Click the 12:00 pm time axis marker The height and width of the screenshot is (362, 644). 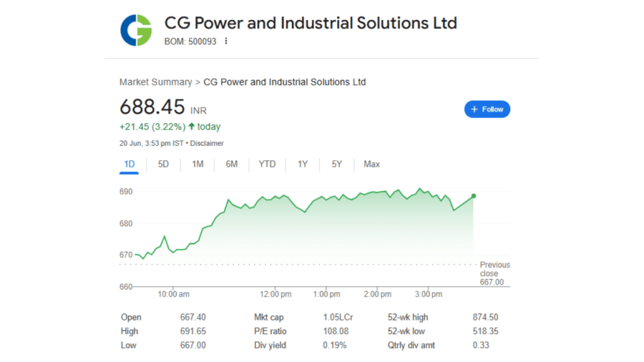click(x=275, y=294)
